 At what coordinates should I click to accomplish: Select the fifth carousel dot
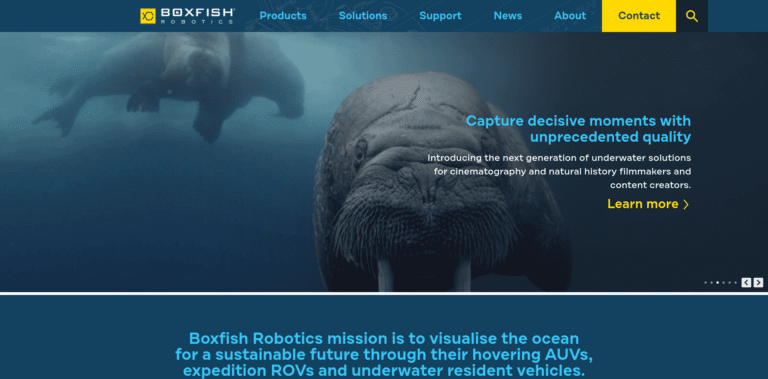[729, 283]
